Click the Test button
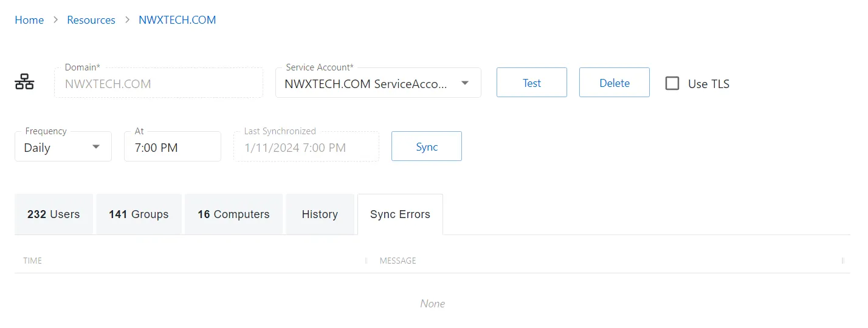868x328 pixels. [x=532, y=83]
